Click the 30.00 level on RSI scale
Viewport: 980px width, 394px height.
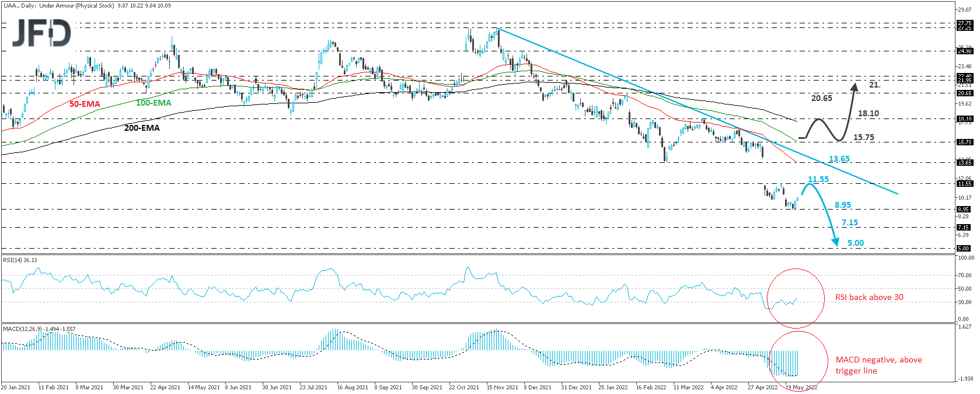pos(964,302)
